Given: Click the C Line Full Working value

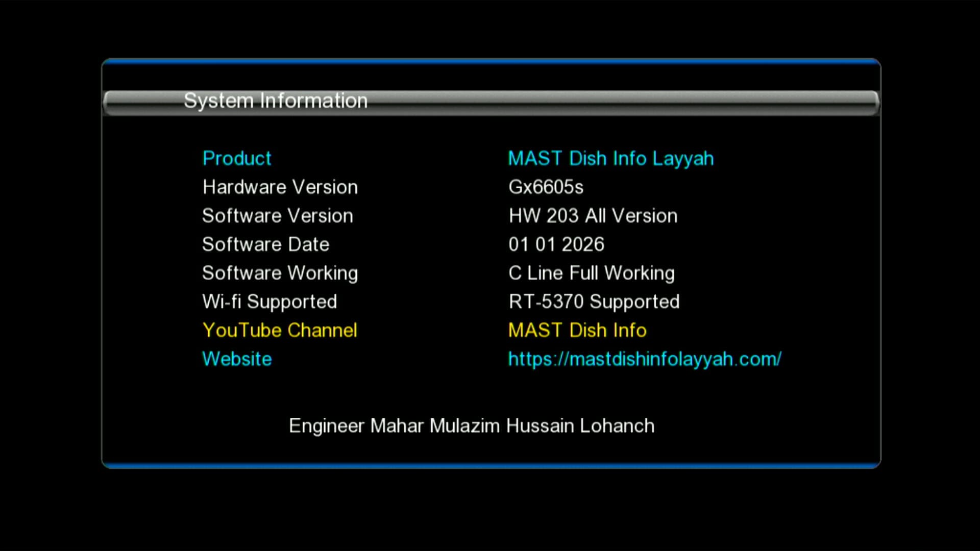Looking at the screenshot, I should (591, 272).
